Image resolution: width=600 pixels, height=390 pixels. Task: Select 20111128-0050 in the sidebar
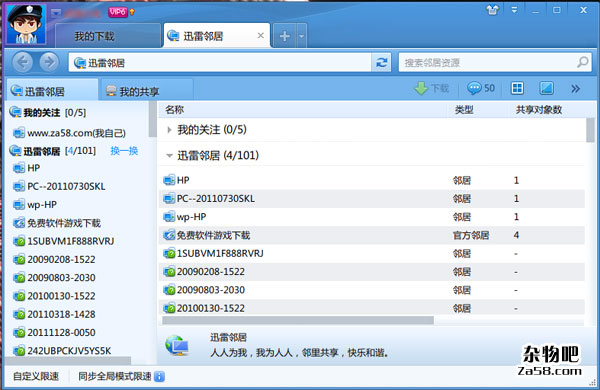(54, 333)
